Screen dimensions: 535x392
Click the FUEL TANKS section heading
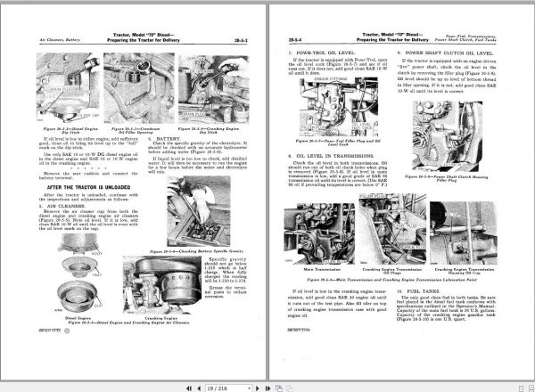(419, 291)
